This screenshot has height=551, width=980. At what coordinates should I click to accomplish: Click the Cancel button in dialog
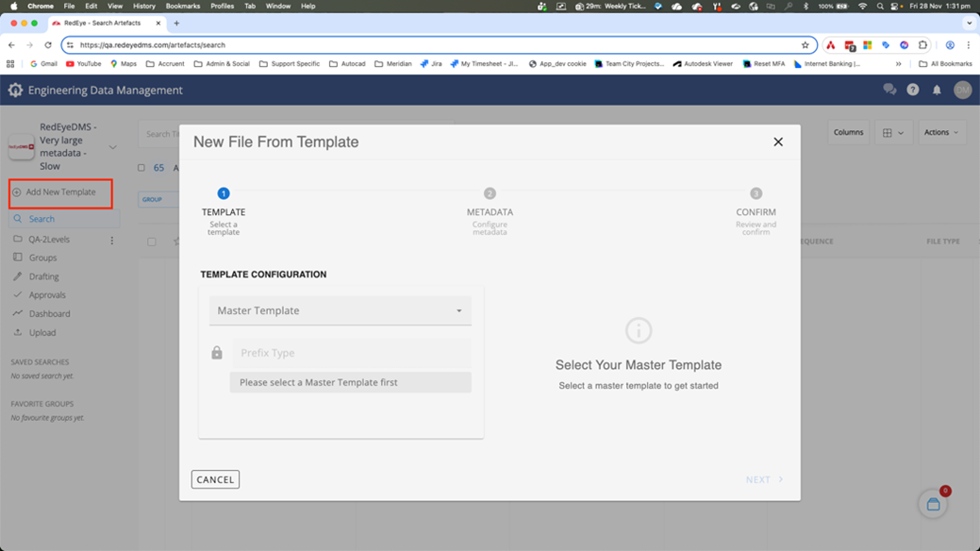[x=215, y=479]
